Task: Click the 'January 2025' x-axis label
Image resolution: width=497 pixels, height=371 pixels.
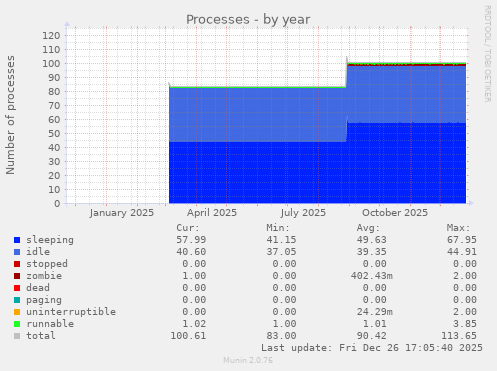Action: pos(122,213)
